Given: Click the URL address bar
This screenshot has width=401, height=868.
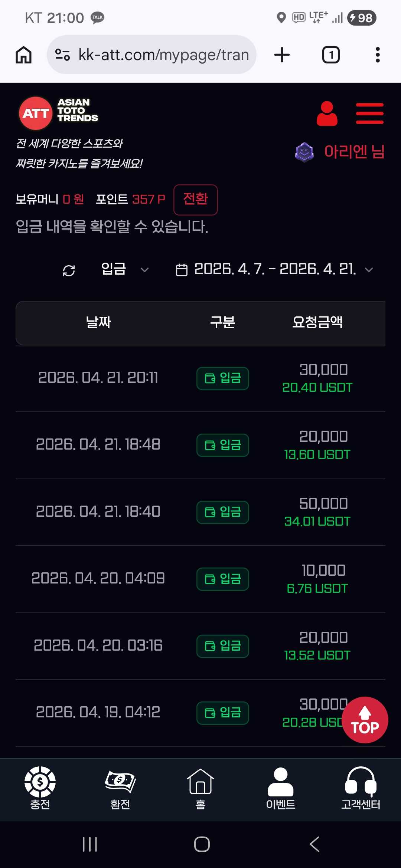Looking at the screenshot, I should tap(163, 55).
